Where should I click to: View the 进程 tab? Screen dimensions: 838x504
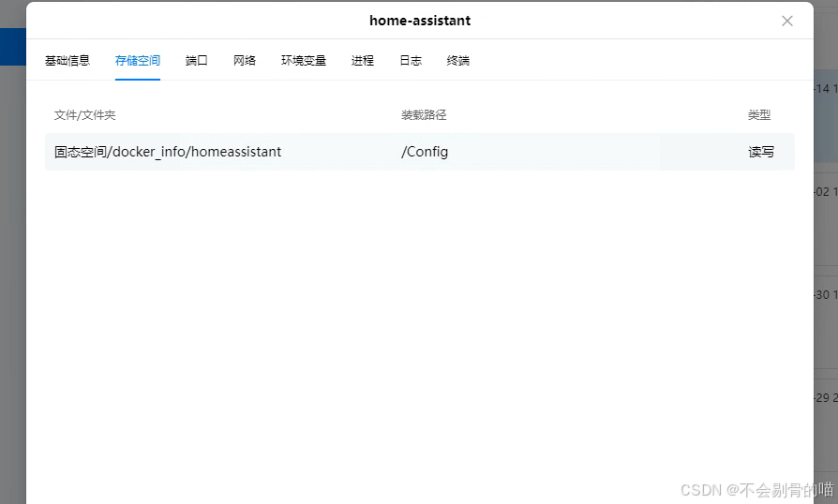(363, 61)
